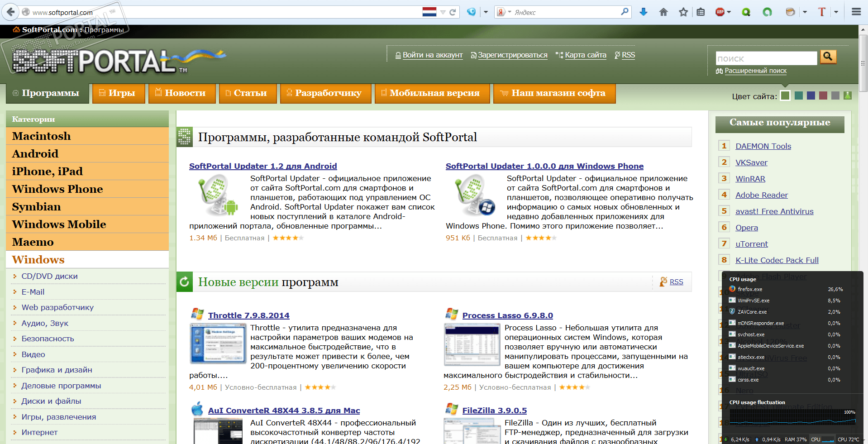Open the Зарегистрироваться registration link
Viewport: 868px width, 444px height.
[513, 55]
